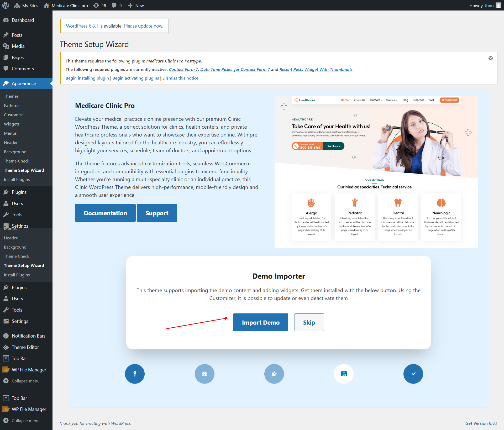Click the user avatar icon

tap(498, 5)
